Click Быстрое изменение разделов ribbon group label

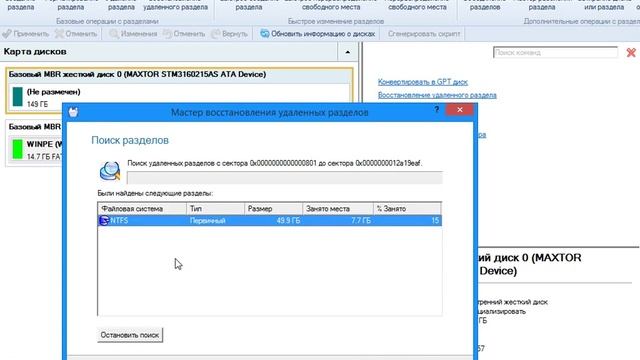[336, 21]
